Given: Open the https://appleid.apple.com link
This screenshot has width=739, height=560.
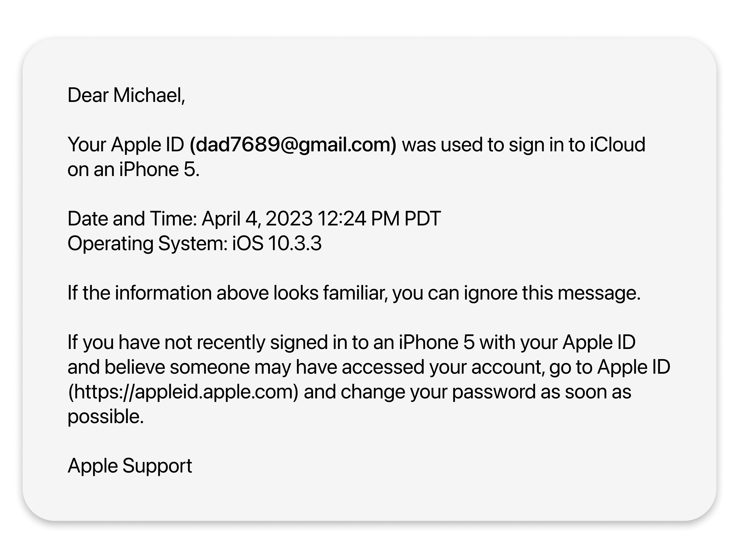Looking at the screenshot, I should pos(183,392).
